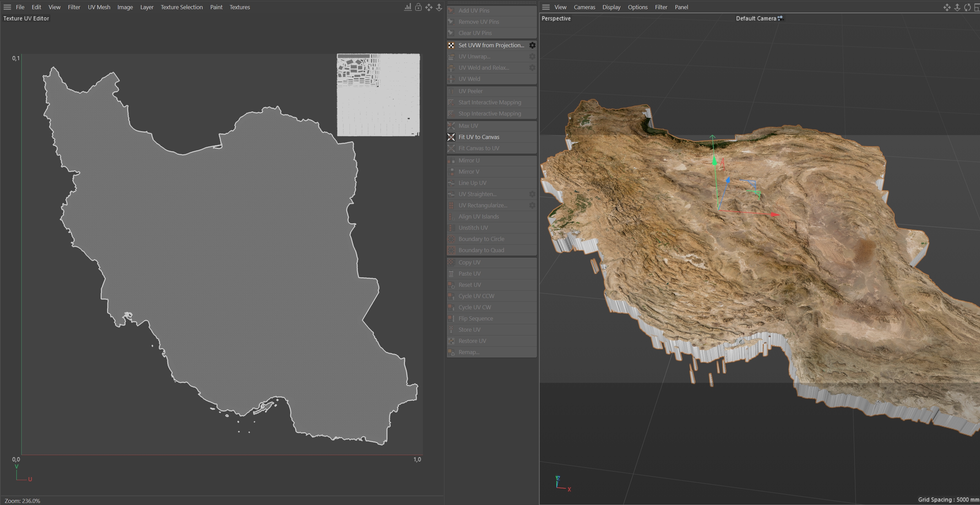Click the UV editor histogram bars icon
Viewport: 980px width, 505px height.
407,7
